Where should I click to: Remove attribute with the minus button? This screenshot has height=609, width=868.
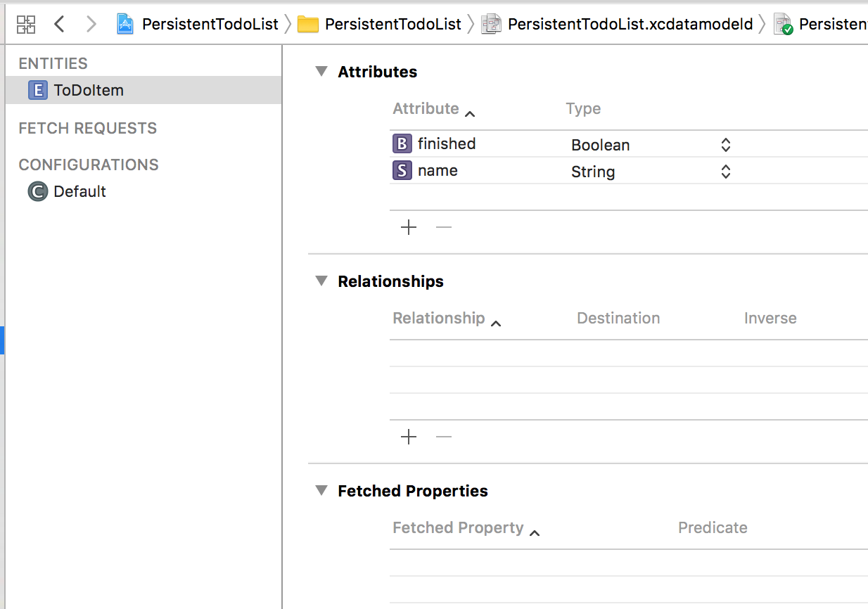coord(444,227)
